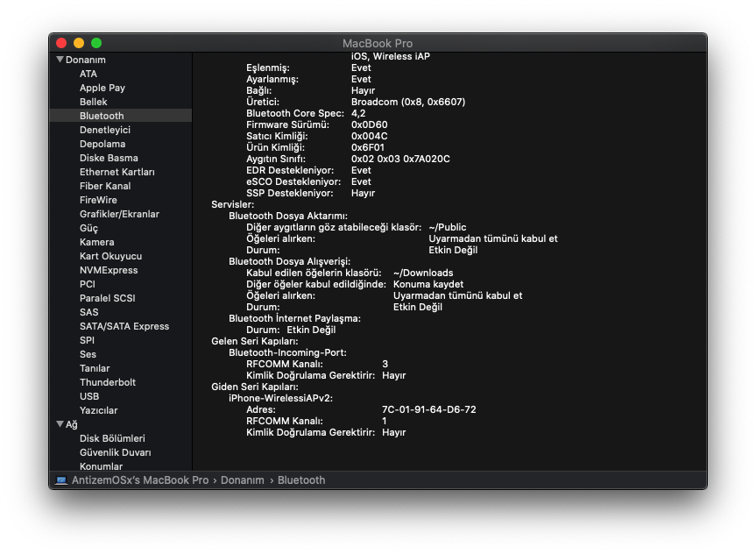Screen dimensions: 756x554
Task: Select Güvenlik Duvarı under Ağ
Action: tap(115, 452)
